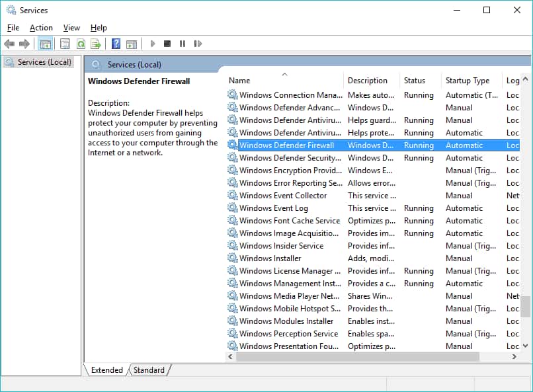Click the Pause Service toolbar icon
Screen dimensions: 533x392
[x=183, y=44]
